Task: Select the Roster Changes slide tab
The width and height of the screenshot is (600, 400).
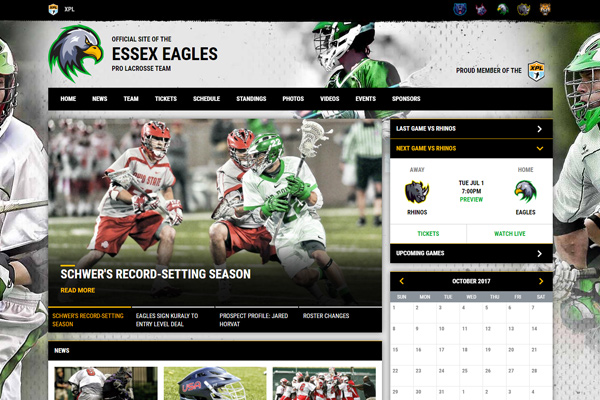Action: 325,315
